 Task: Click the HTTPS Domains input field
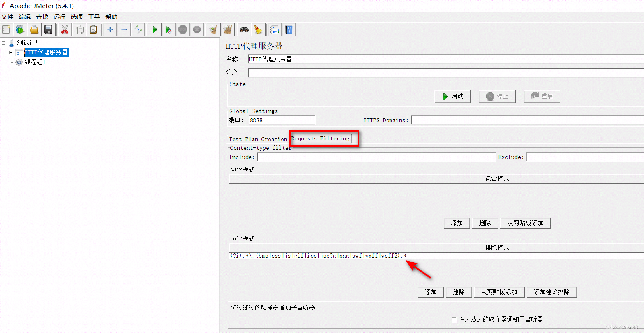click(x=527, y=120)
